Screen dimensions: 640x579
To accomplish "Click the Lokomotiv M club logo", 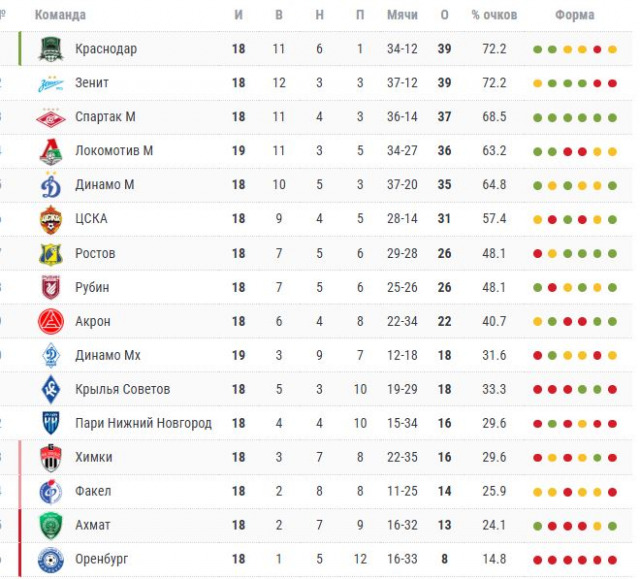I will tap(50, 151).
